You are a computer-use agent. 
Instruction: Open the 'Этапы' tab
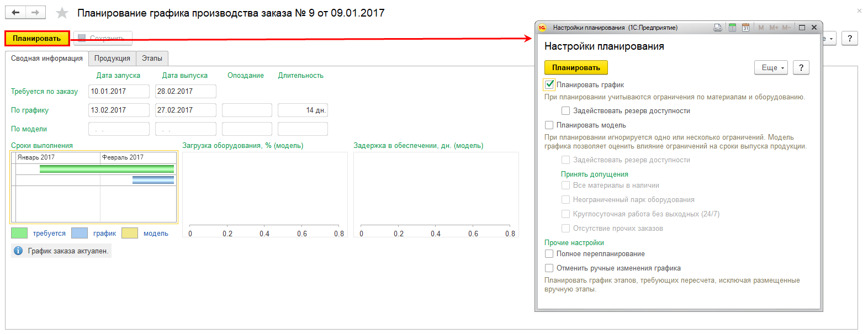(x=152, y=59)
